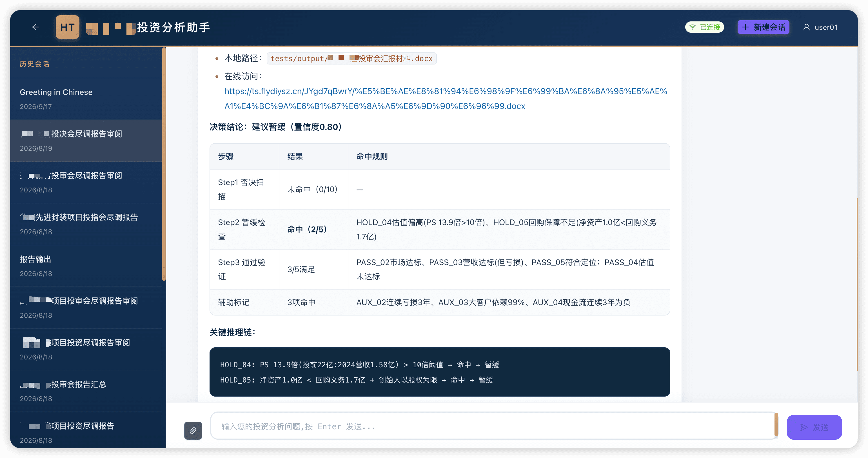Click the 命中（2/5）result cell
Image resolution: width=868 pixels, height=458 pixels.
click(x=313, y=229)
